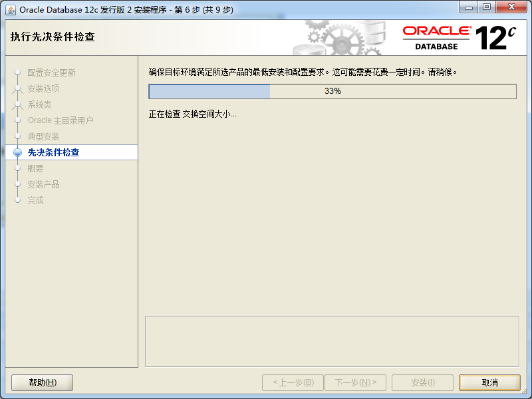Viewport: 532px width, 399px height.
Task: Click the 正在检查 交换空间大小 status text
Action: coord(193,114)
